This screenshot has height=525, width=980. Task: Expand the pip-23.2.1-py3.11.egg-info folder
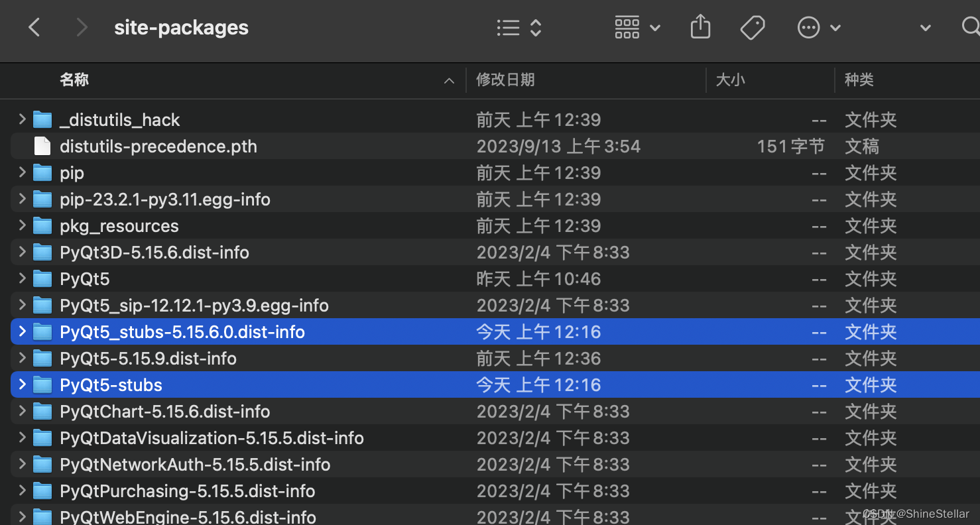click(22, 199)
